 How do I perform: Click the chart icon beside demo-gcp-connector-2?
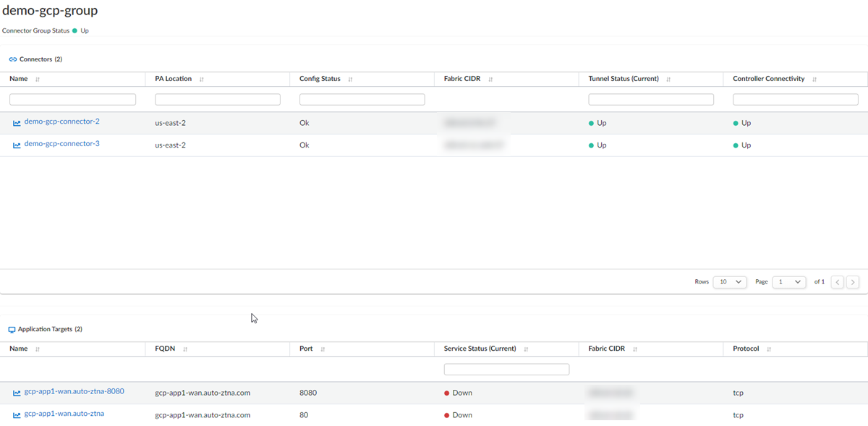[17, 123]
